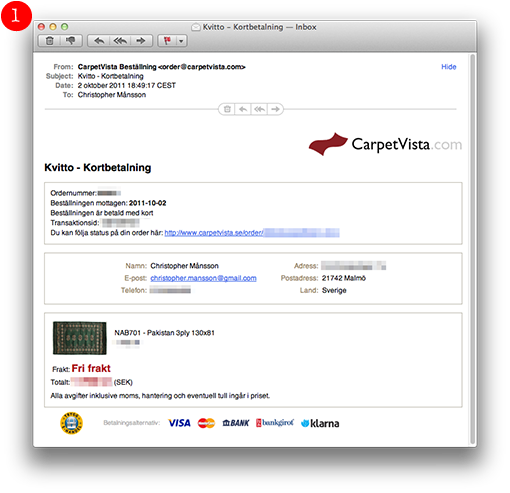Screen dimensions: 510x493
Task: Click the Reply All double-arrow in toolbar
Action: coord(120,41)
